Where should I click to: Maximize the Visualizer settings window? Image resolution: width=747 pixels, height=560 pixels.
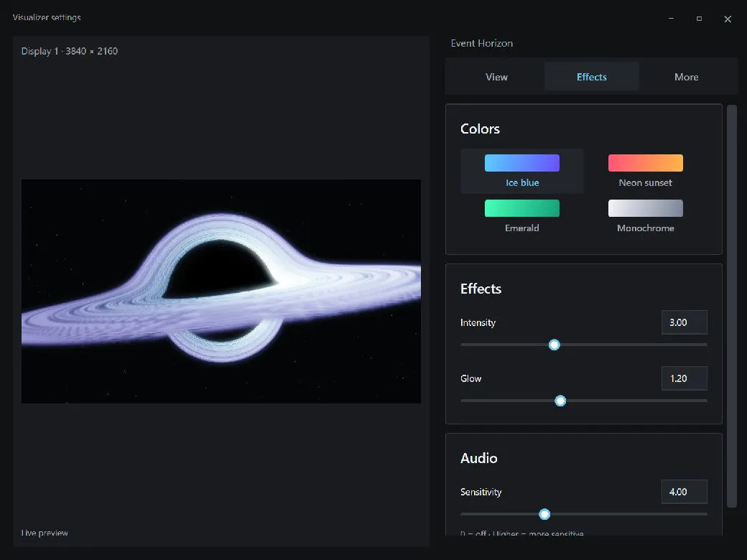[x=700, y=19]
